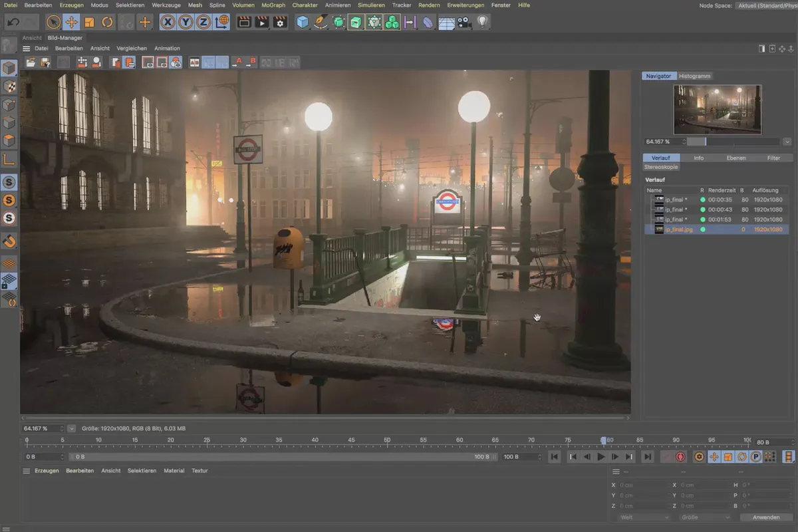Viewport: 798px width, 532px height.
Task: Add a Cube primitive object
Action: click(303, 22)
